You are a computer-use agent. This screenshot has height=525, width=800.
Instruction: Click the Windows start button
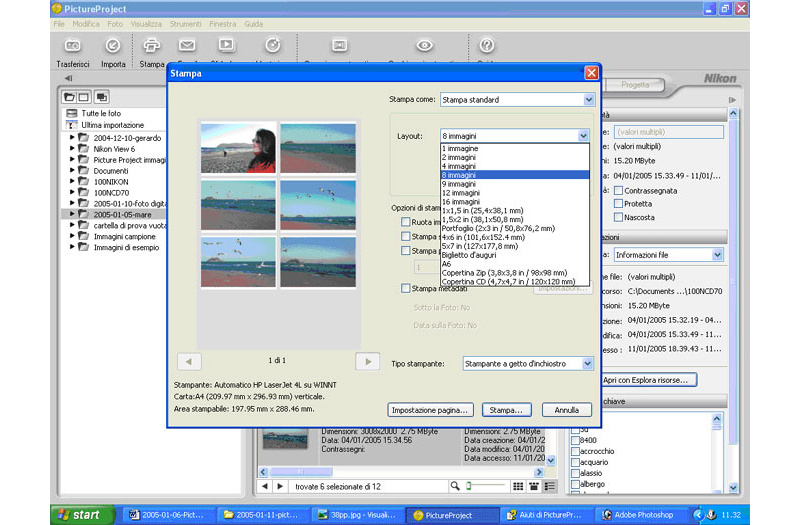pos(82,515)
